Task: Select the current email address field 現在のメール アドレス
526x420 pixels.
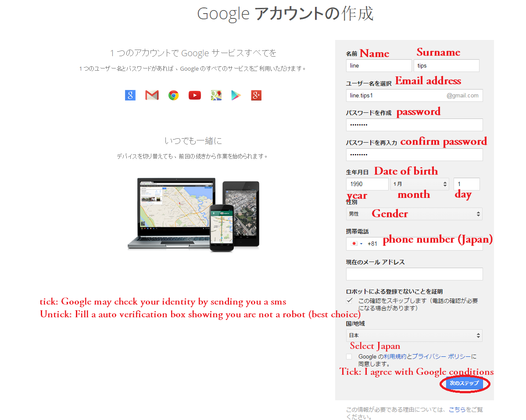Action: (x=414, y=274)
